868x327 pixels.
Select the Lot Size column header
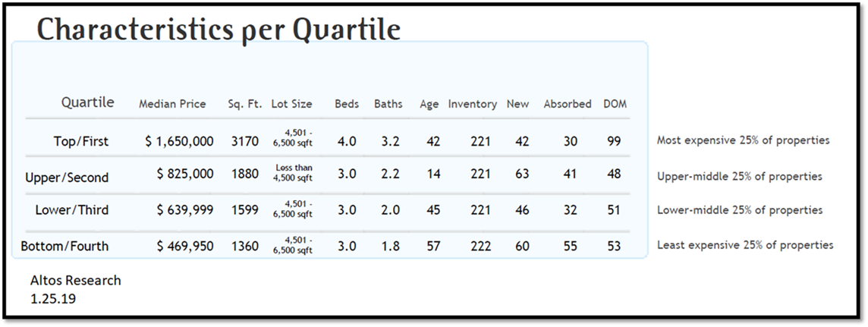pos(291,104)
